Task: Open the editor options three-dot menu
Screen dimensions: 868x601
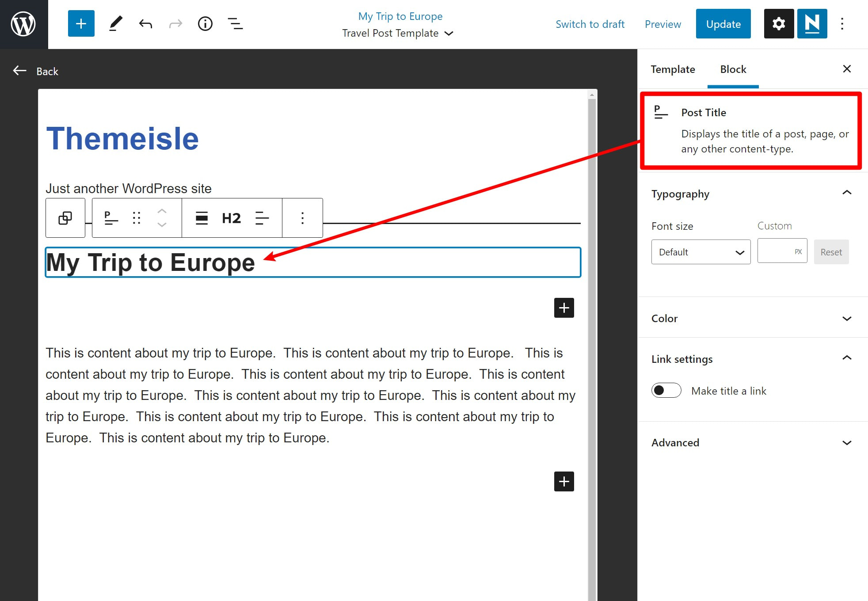Action: [x=842, y=23]
